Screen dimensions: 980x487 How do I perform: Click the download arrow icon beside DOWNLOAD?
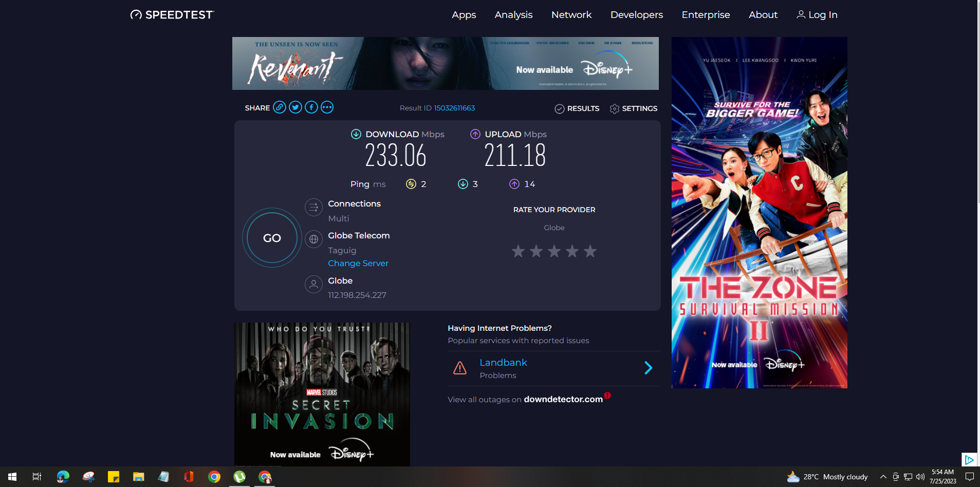tap(356, 134)
